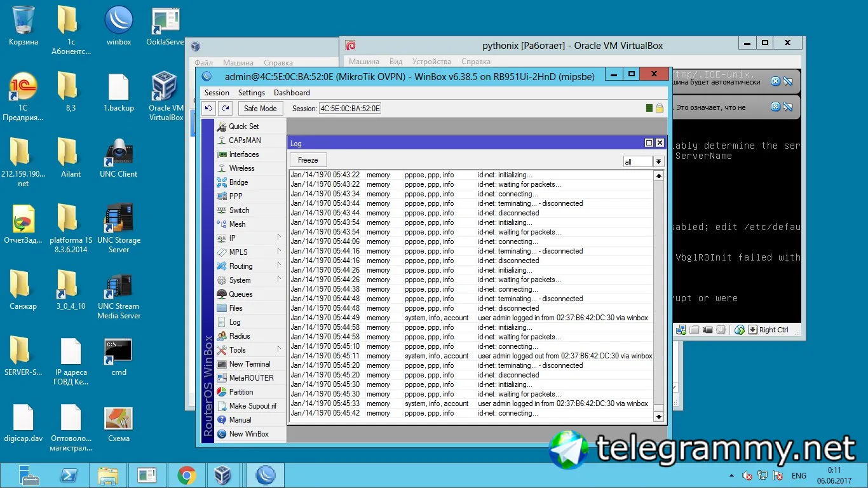Click the padlock icon in WinBox toolbar

(660, 109)
